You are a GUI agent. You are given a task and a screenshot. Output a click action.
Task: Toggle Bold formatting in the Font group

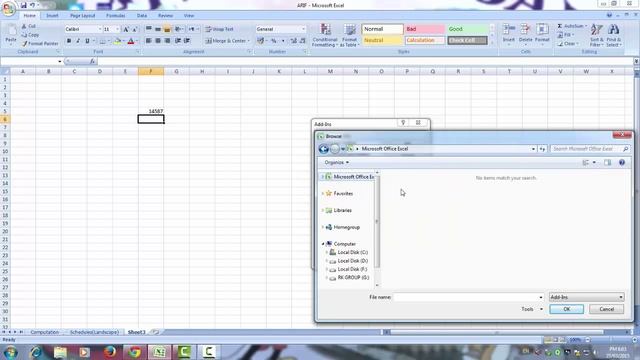coord(69,41)
